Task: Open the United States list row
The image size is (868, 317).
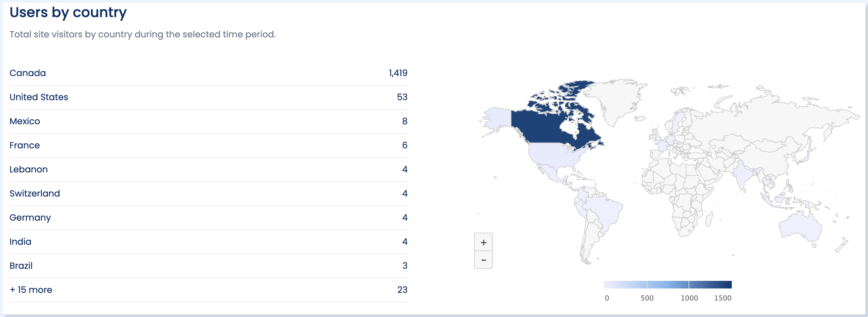Action: click(x=208, y=97)
